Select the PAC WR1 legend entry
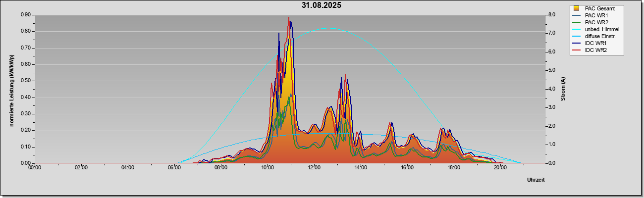 (x=596, y=15)
